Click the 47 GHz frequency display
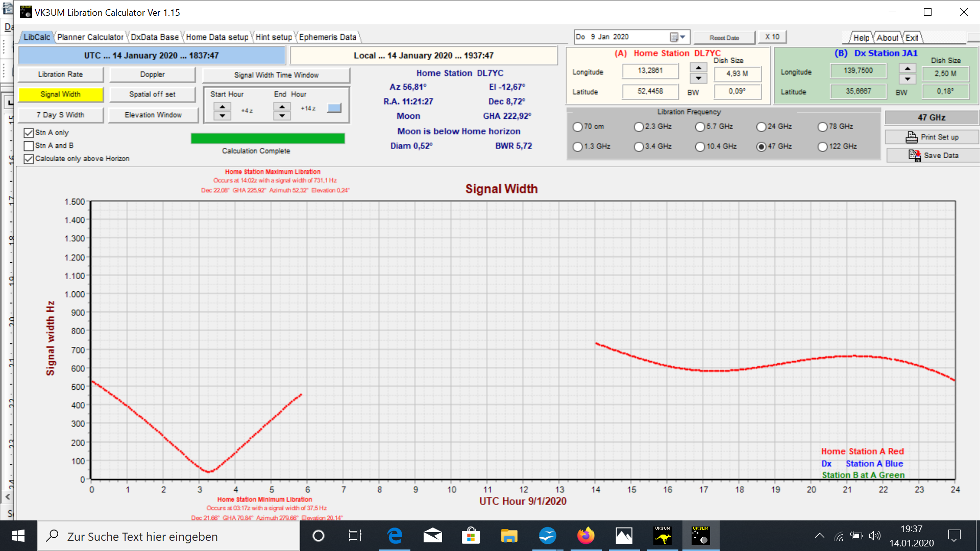The width and height of the screenshot is (980, 551). [932, 118]
